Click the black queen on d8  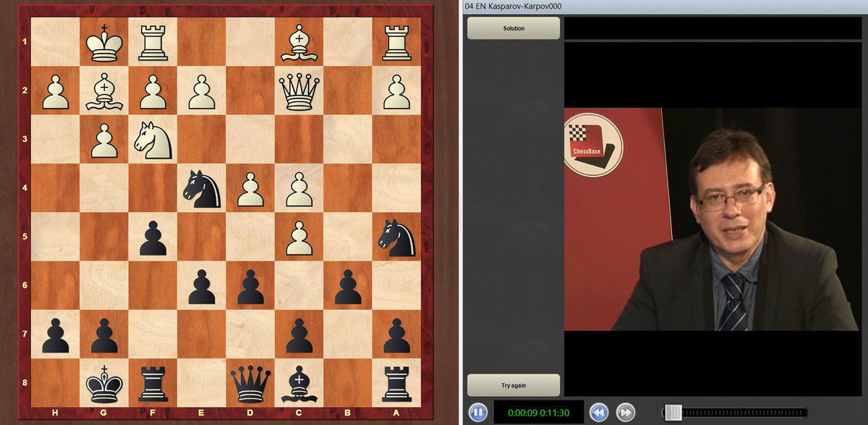250,384
